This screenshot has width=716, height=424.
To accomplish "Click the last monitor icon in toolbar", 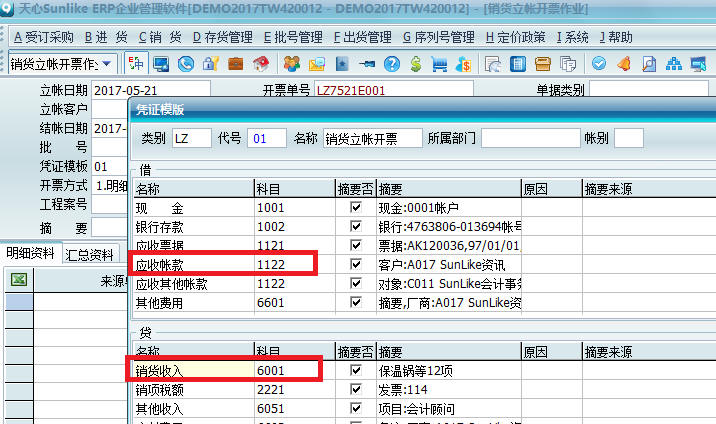I will (x=699, y=64).
